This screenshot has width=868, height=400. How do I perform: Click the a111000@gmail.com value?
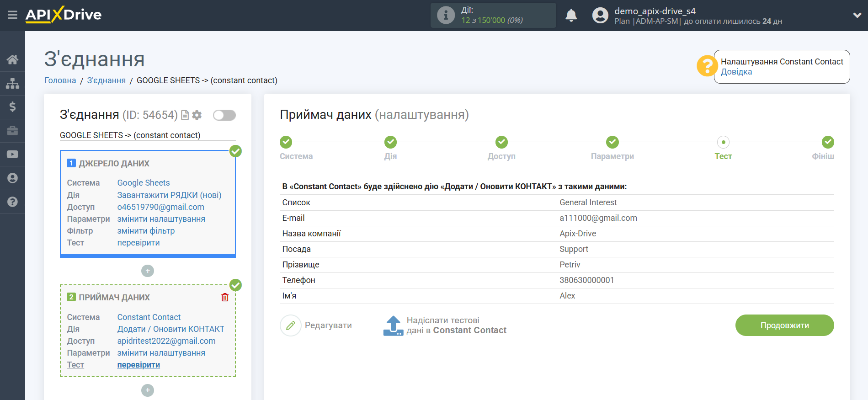point(598,218)
